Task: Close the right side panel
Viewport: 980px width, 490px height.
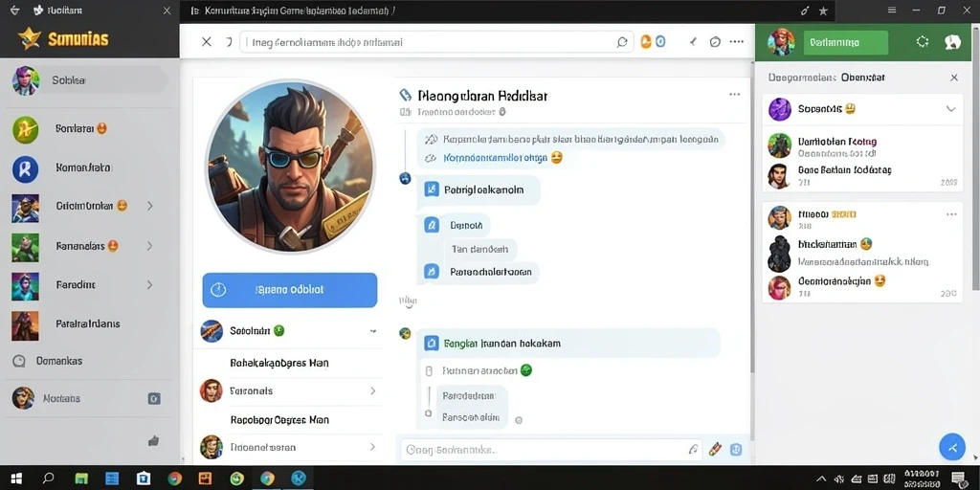Action: point(954,78)
